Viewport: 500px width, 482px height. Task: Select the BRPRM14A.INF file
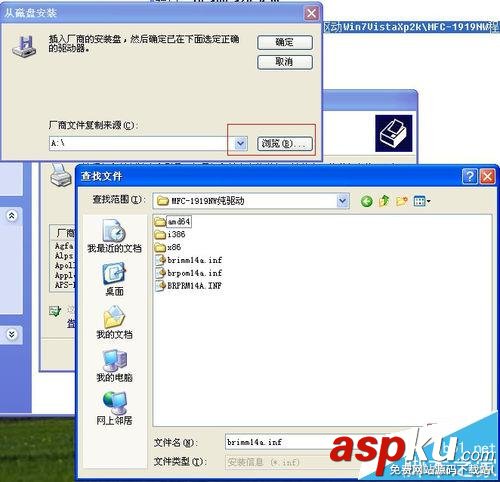click(x=189, y=286)
